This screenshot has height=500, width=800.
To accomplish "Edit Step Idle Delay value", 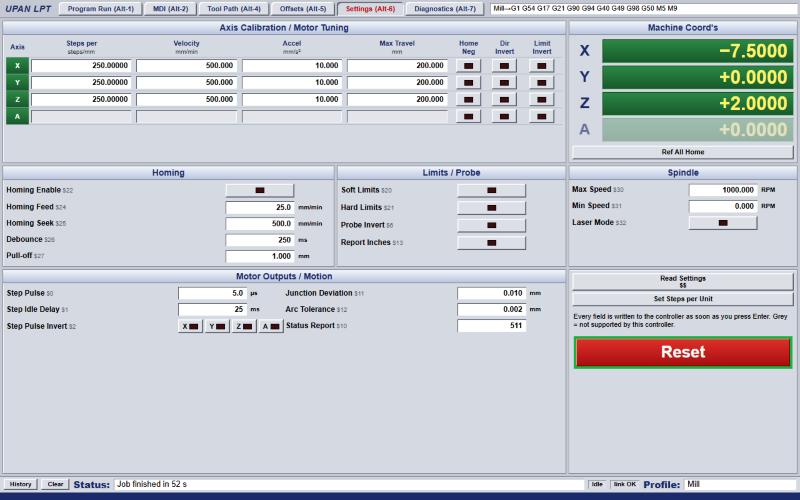I will tap(212, 310).
